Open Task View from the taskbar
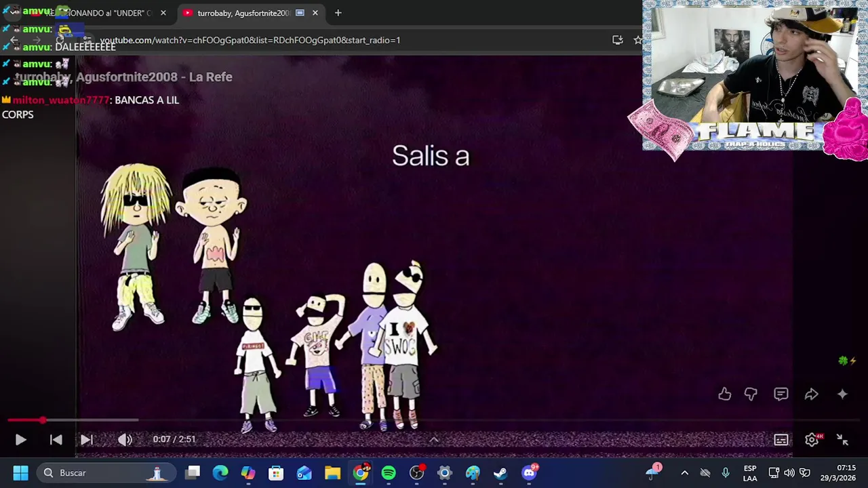Viewport: 868px width, 488px height. pyautogui.click(x=193, y=473)
